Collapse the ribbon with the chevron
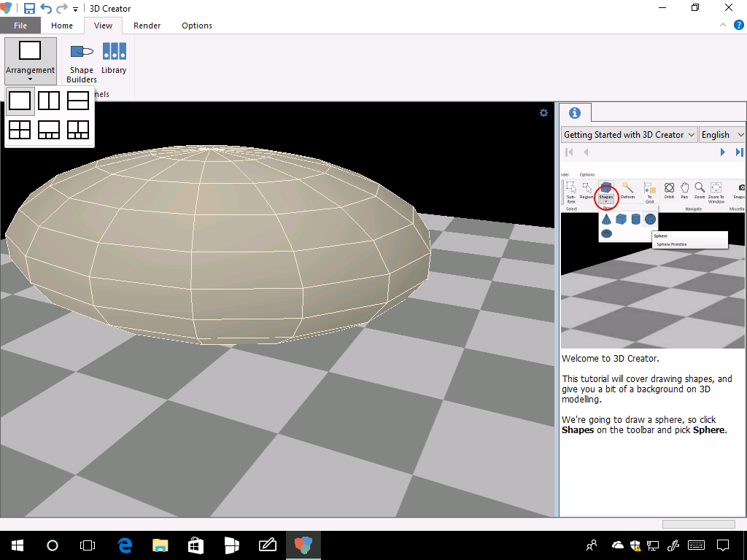 (723, 25)
